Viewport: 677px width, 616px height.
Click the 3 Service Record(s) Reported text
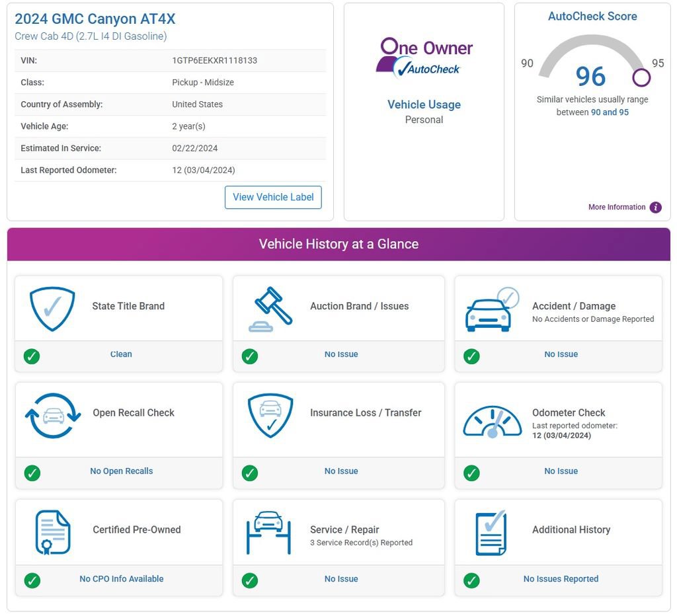(362, 543)
